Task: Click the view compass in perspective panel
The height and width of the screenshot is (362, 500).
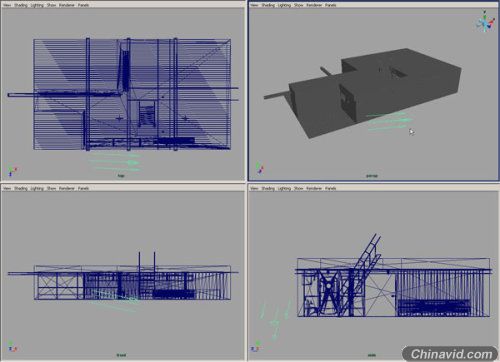Action: [x=485, y=22]
